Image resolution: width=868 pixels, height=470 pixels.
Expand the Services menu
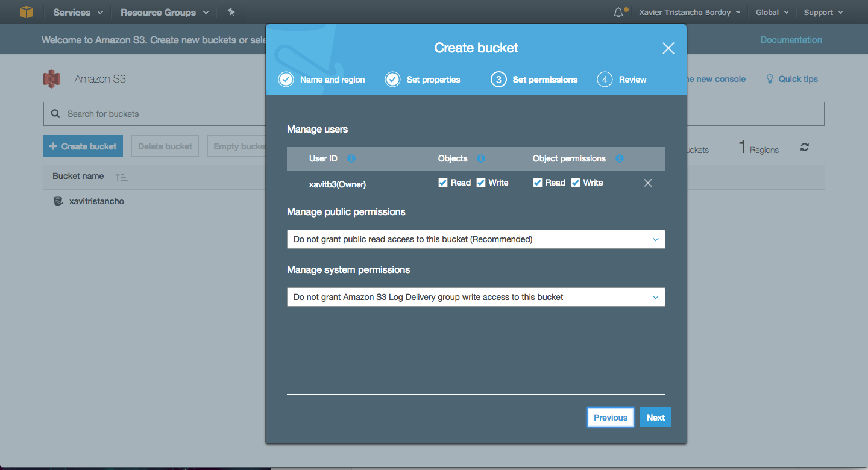(78, 12)
